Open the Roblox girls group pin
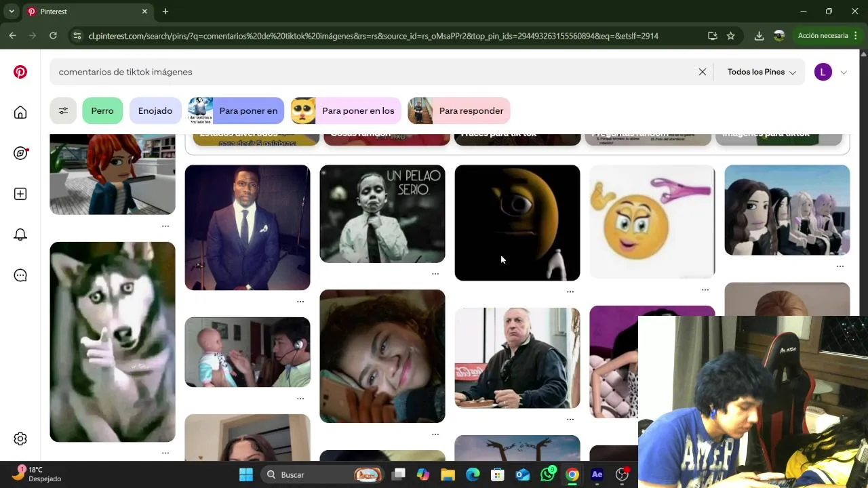868x488 pixels. 787,210
